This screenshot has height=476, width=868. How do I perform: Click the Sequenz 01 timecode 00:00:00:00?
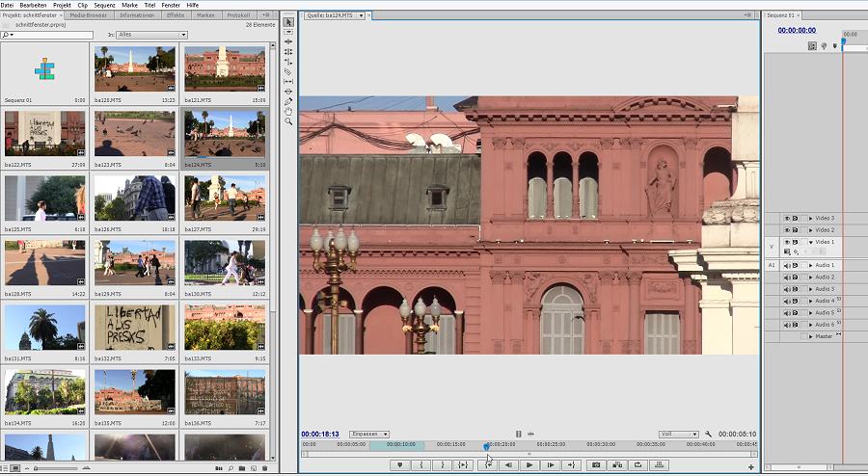click(x=797, y=31)
